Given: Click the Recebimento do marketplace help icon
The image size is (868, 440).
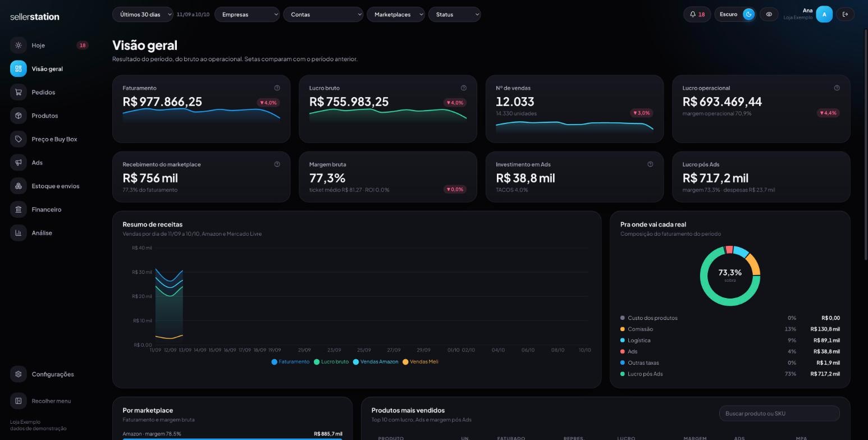Looking at the screenshot, I should point(277,164).
